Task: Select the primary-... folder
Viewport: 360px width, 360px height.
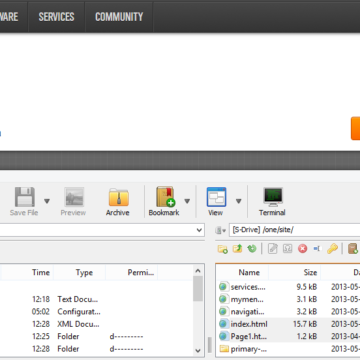Action: click(x=249, y=349)
